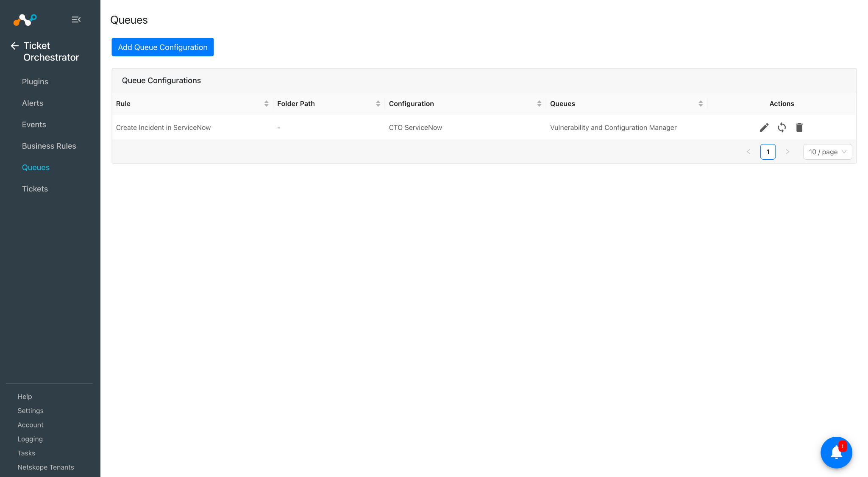This screenshot has height=477, width=868.
Task: Open Alerts in the sidebar
Action: point(33,103)
